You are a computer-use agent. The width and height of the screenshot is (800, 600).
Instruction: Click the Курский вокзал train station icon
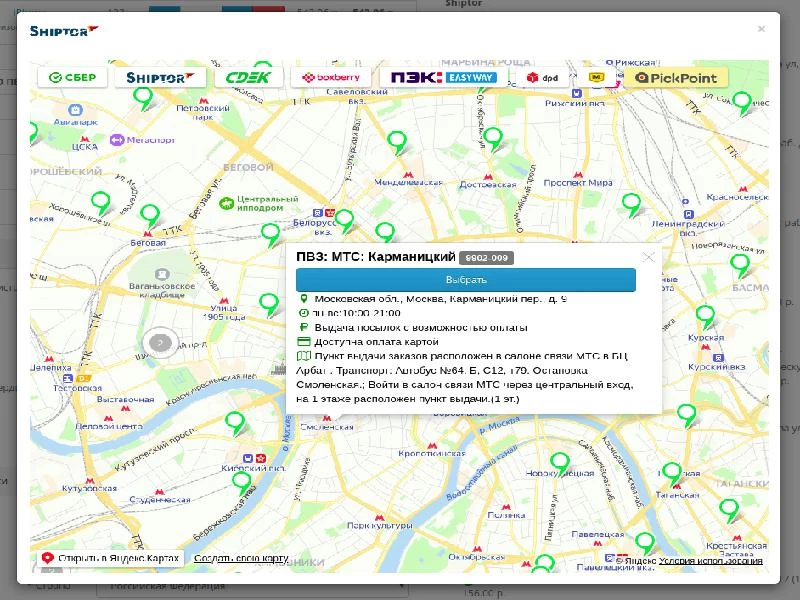[718, 358]
